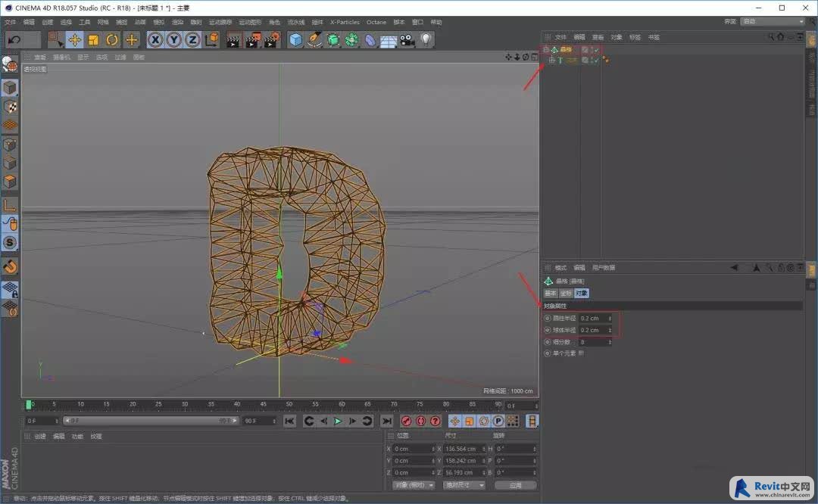This screenshot has height=504, width=818.
Task: Click the Attribute Manager back arrow icon
Action: pyautogui.click(x=733, y=268)
